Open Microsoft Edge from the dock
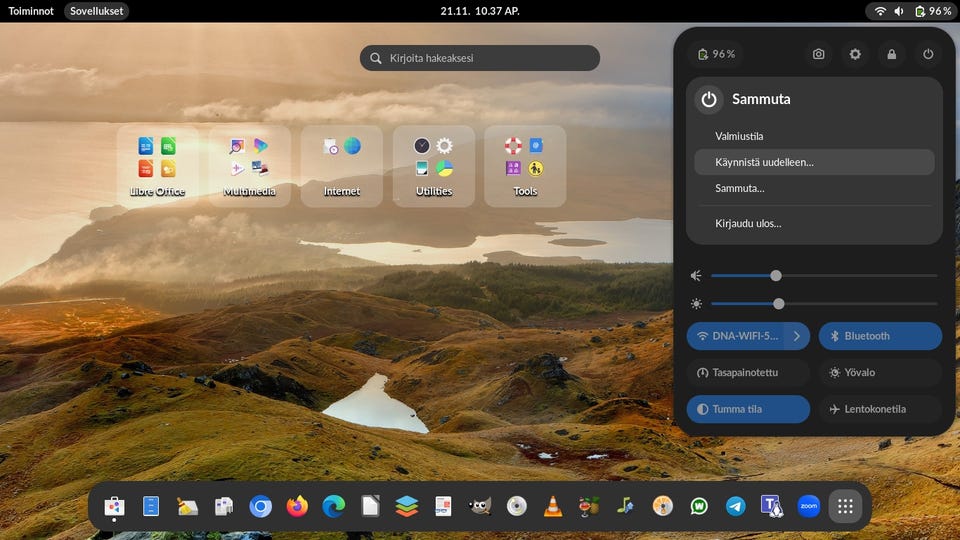The height and width of the screenshot is (540, 960). [333, 506]
